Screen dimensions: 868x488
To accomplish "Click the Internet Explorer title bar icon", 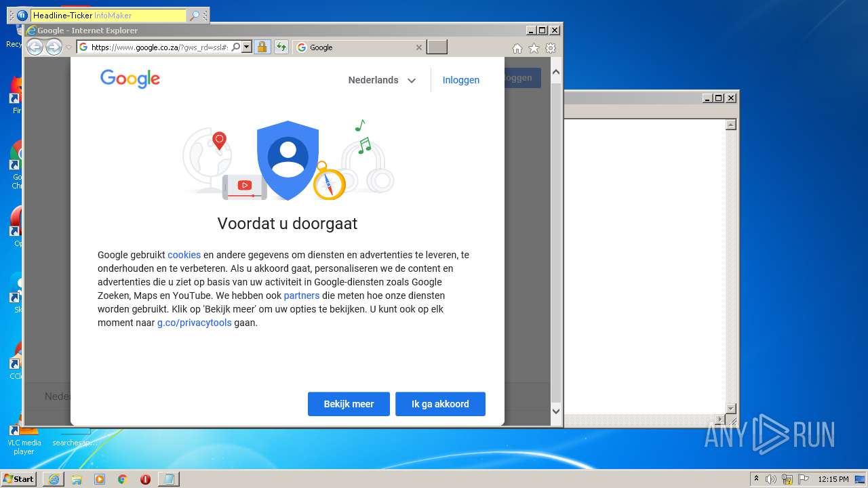I will coord(31,30).
